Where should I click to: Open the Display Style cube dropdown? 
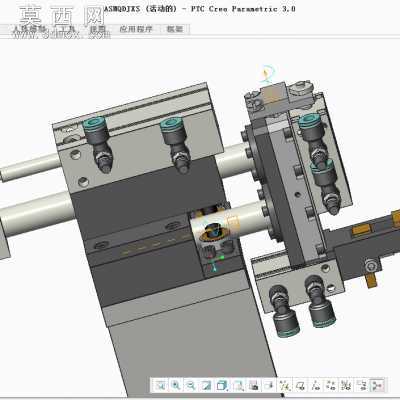coord(222,386)
